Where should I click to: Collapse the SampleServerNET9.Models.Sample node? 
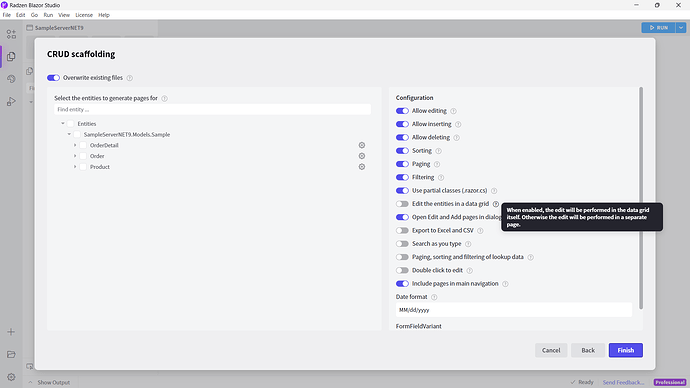[x=69, y=134]
